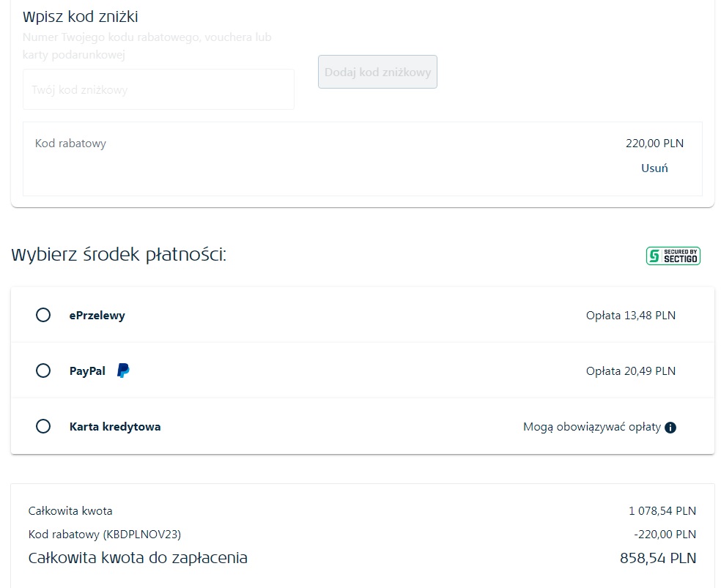The image size is (721, 588).
Task: Click the PayPal payment label
Action: [x=87, y=371]
